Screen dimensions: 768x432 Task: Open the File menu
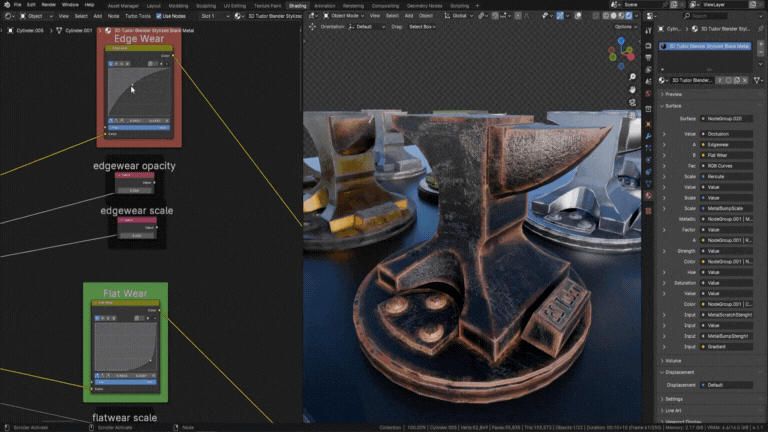(18, 4)
